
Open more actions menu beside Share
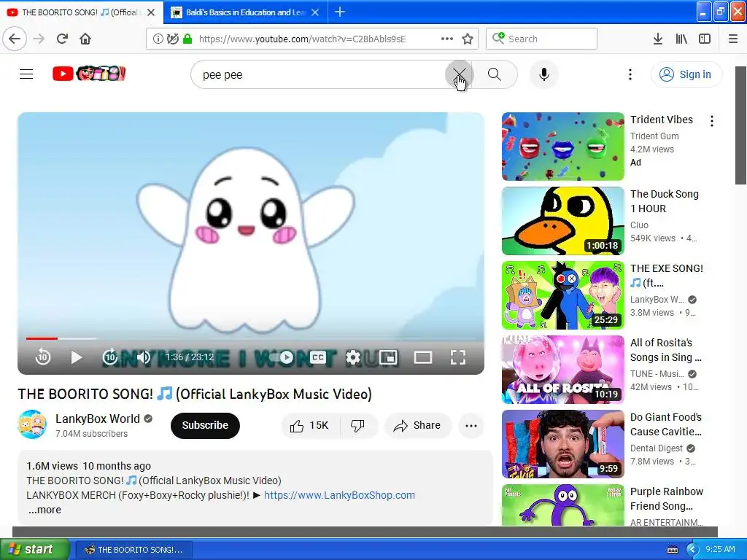pos(471,425)
